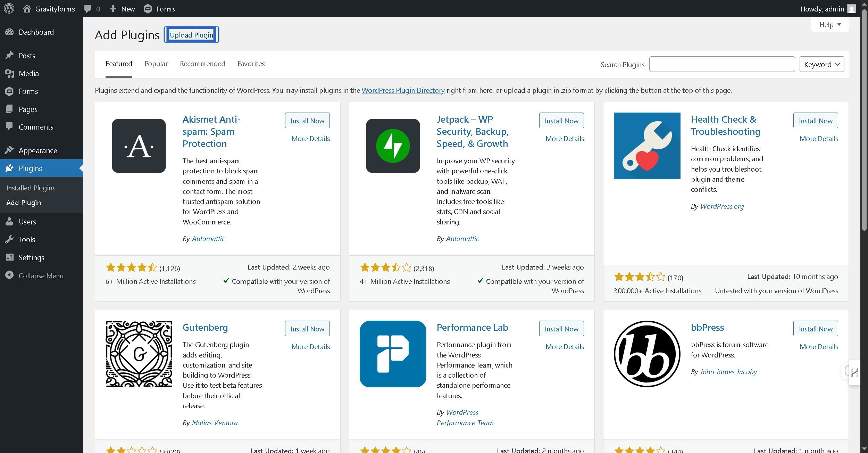The image size is (868, 453).
Task: Switch to the Featured tab
Action: 119,64
